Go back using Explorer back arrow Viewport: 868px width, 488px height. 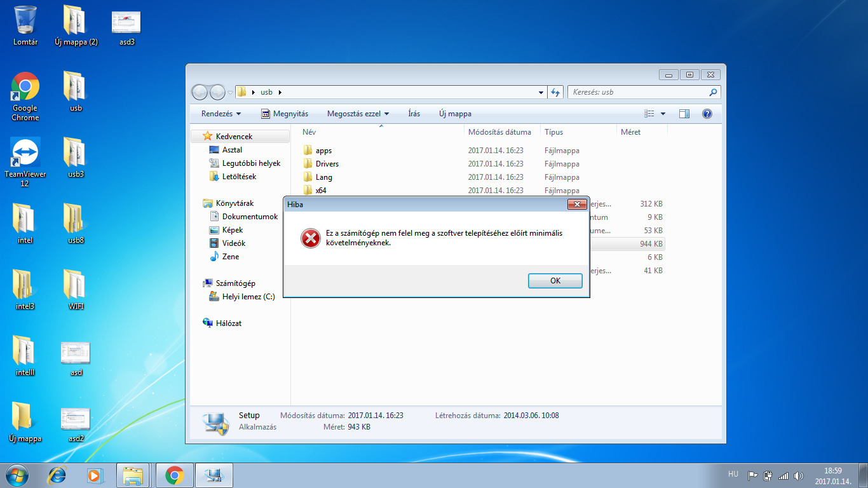coord(200,92)
